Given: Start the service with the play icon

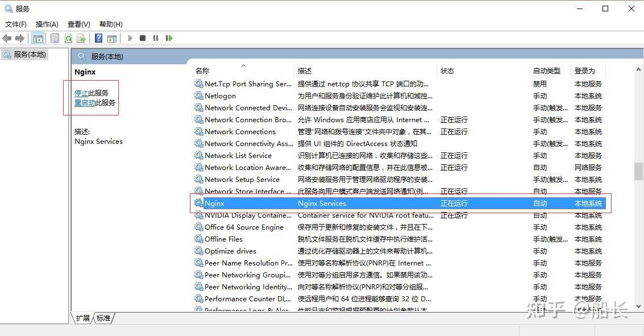Looking at the screenshot, I should (130, 38).
